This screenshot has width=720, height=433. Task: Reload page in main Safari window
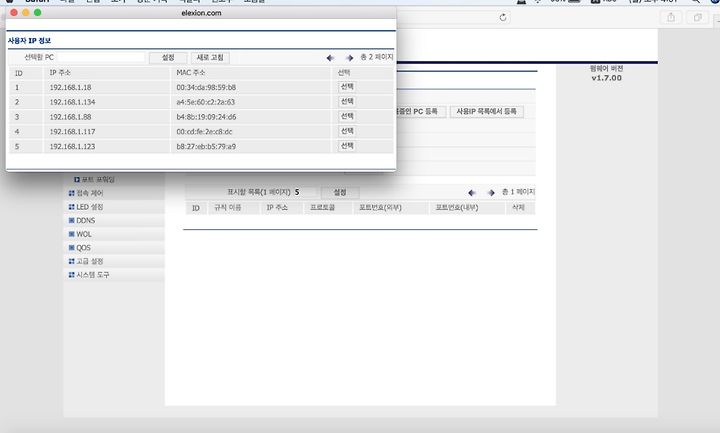pos(503,17)
